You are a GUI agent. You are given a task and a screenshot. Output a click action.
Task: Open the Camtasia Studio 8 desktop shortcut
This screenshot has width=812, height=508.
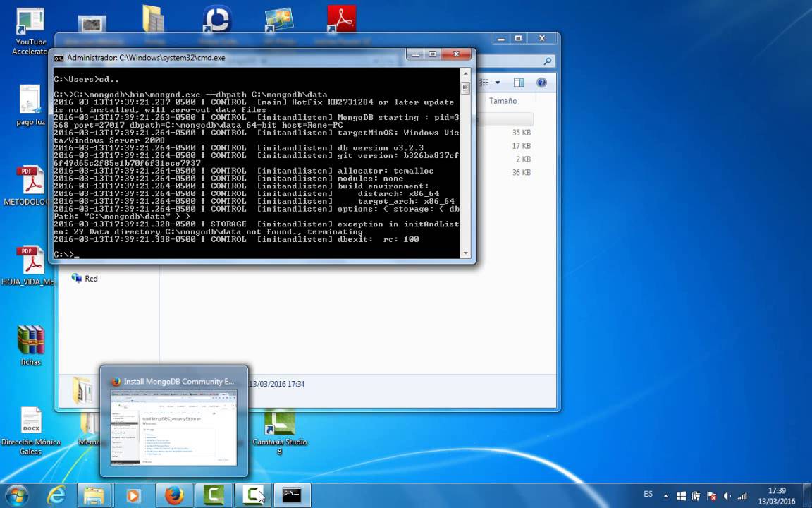[x=280, y=432]
